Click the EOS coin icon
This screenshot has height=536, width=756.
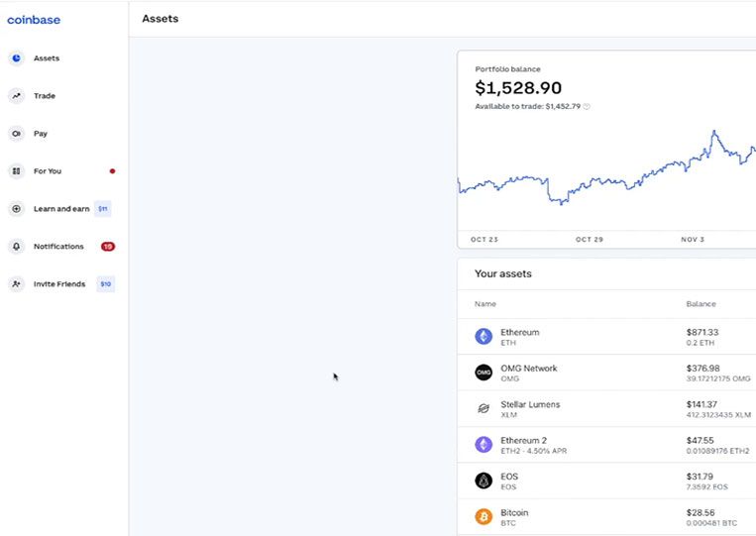click(484, 481)
